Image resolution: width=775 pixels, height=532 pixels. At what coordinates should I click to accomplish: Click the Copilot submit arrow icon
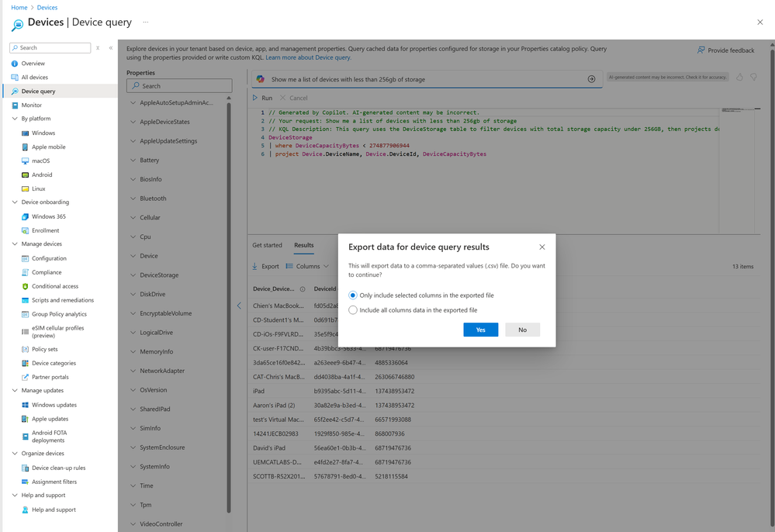click(591, 79)
